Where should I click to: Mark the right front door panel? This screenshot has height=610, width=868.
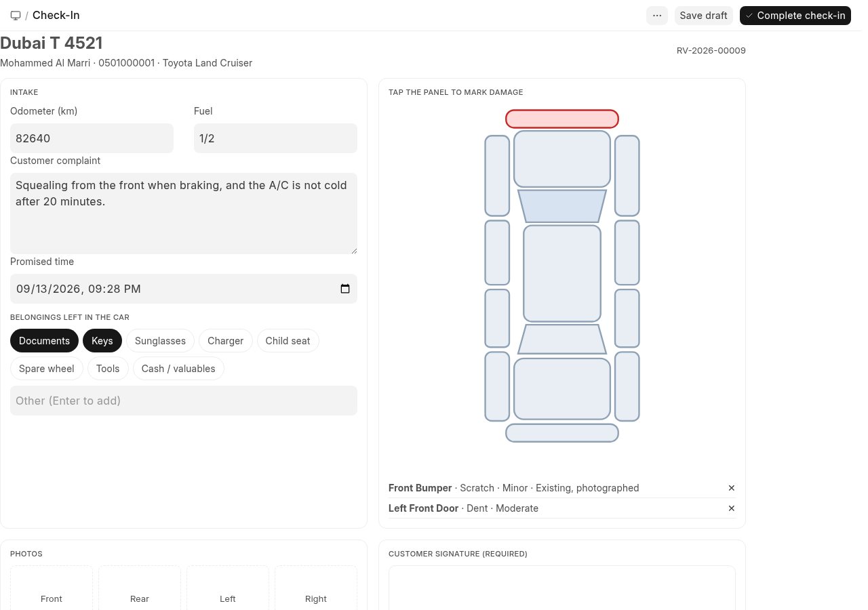[627, 252]
